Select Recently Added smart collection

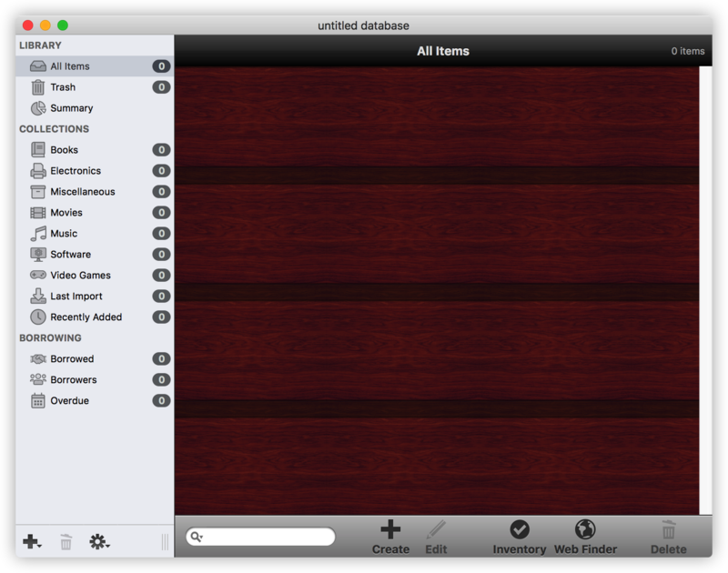(86, 317)
